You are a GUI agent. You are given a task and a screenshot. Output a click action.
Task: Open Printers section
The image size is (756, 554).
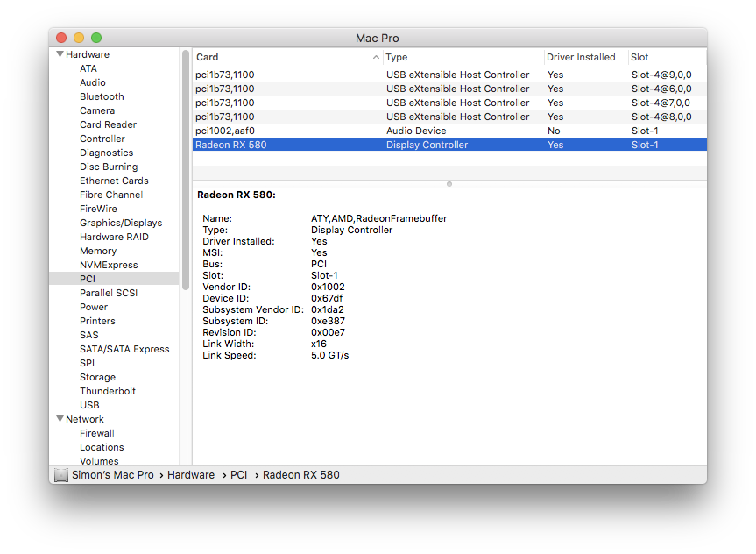pyautogui.click(x=97, y=321)
